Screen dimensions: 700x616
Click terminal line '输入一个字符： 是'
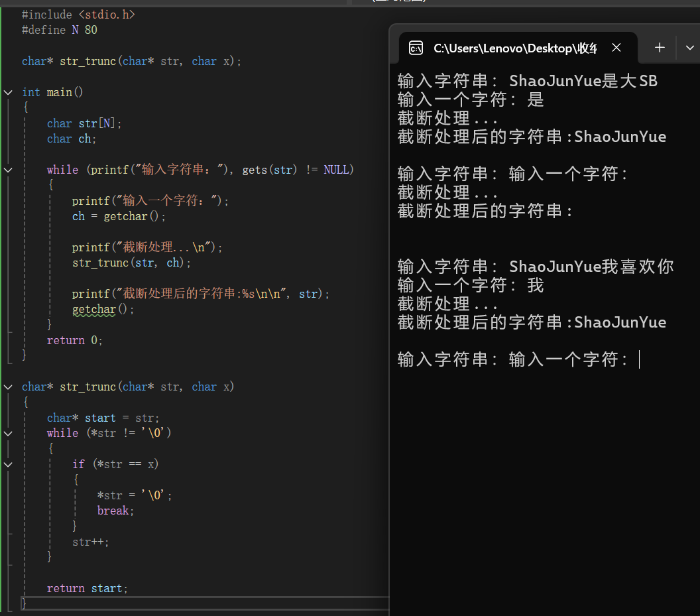[x=471, y=99]
